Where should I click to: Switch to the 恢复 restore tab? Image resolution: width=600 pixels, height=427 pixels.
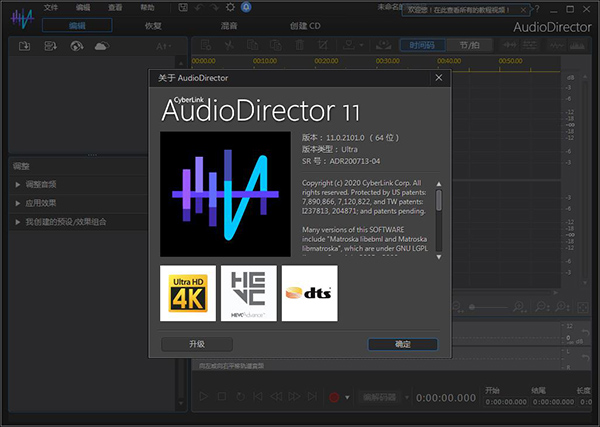(x=153, y=26)
